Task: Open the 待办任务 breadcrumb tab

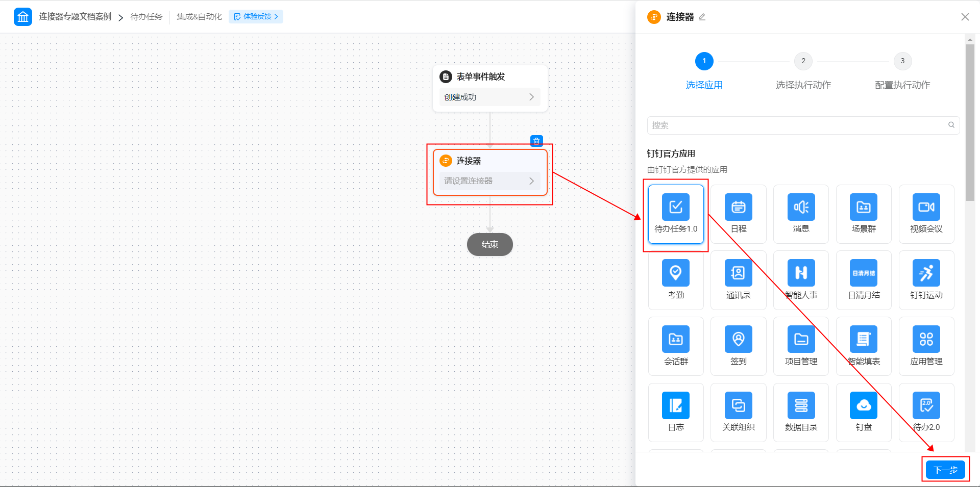Action: (x=146, y=17)
